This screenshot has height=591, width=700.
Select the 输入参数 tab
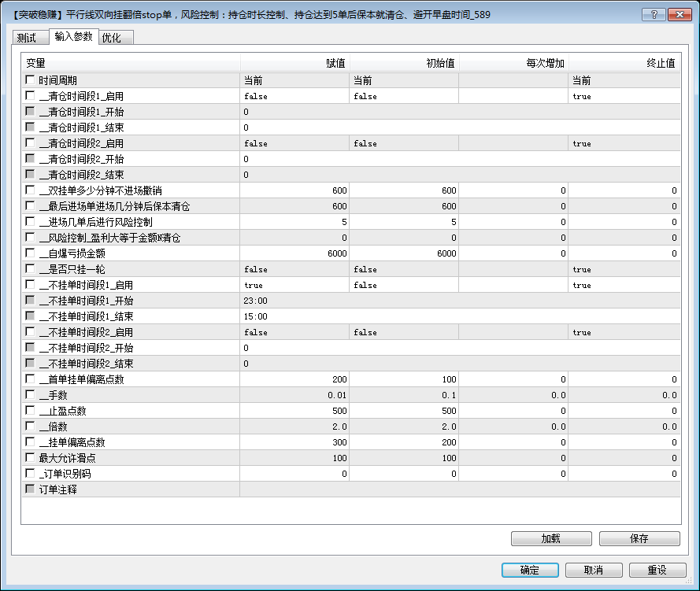pos(73,36)
